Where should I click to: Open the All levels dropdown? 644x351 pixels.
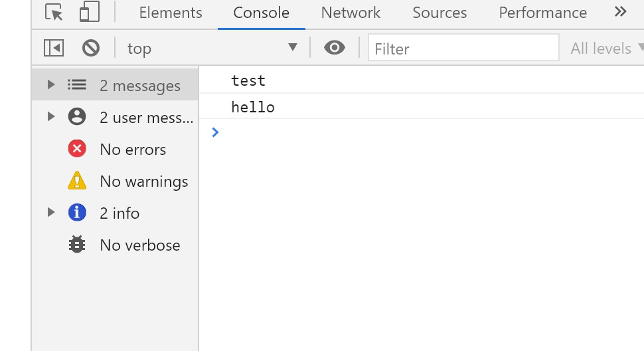click(x=607, y=48)
